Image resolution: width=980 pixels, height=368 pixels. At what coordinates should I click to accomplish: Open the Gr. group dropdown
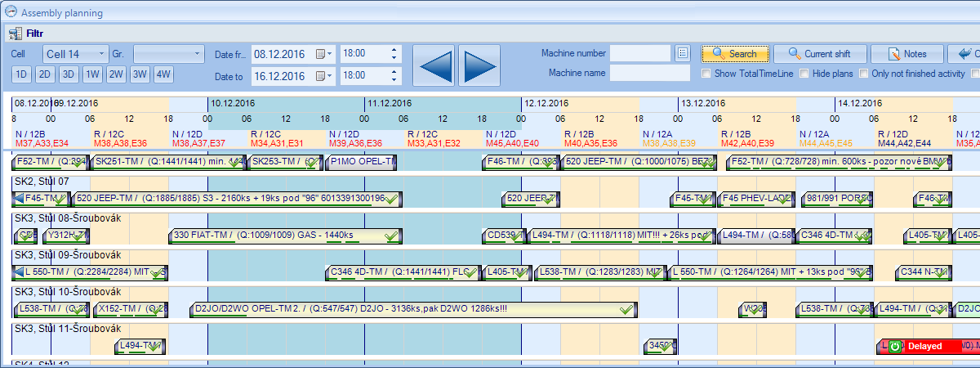coord(197,54)
